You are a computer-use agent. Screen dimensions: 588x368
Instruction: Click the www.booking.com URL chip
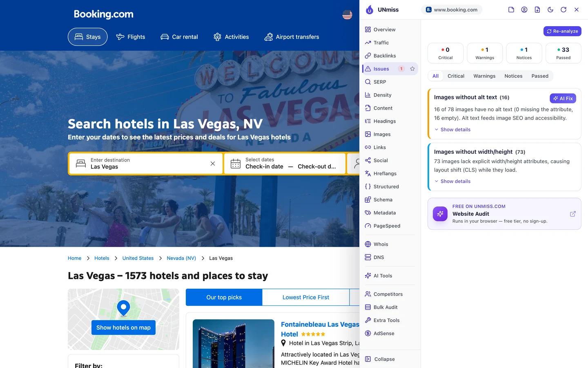[x=452, y=10]
